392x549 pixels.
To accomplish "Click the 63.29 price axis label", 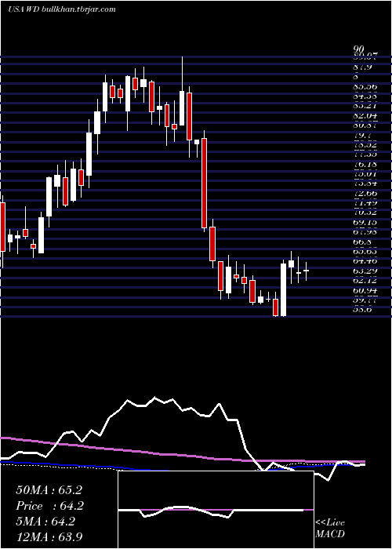I will pyautogui.click(x=365, y=271).
